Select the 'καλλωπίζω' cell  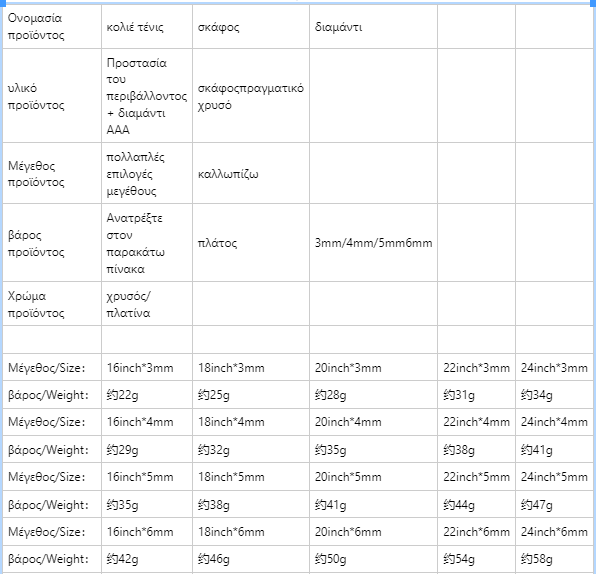[x=251, y=173]
